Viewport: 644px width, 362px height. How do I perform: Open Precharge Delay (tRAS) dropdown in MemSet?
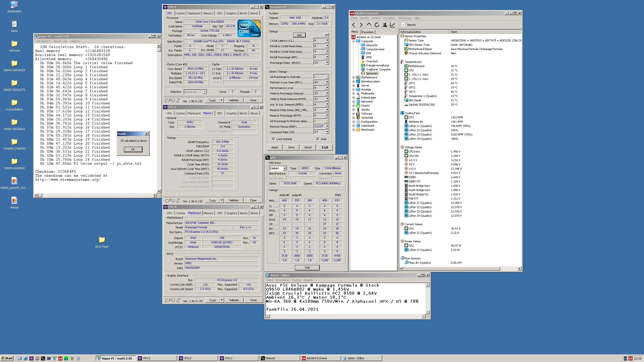[327, 63]
